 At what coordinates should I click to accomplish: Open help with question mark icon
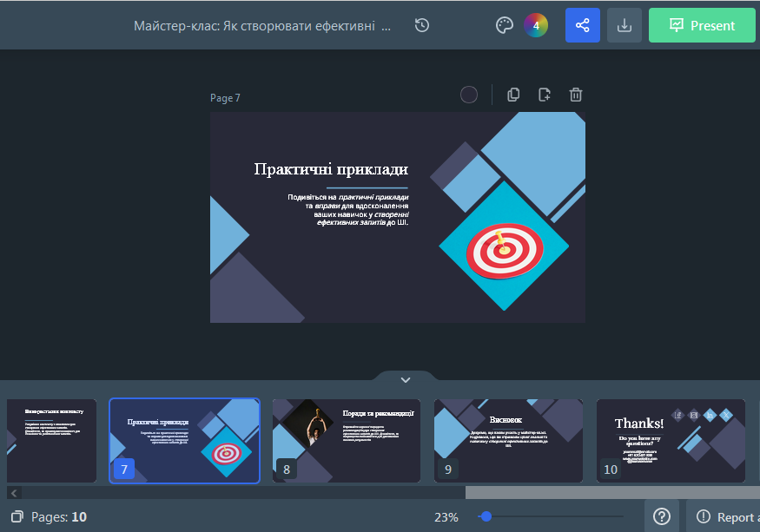click(662, 516)
